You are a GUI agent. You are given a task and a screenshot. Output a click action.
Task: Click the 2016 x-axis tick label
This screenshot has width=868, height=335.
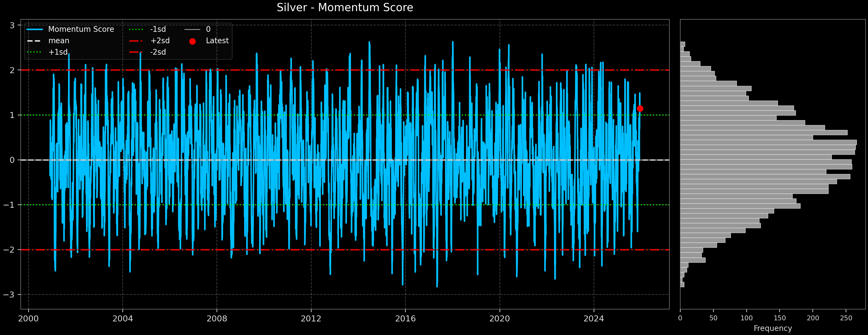[x=405, y=318]
